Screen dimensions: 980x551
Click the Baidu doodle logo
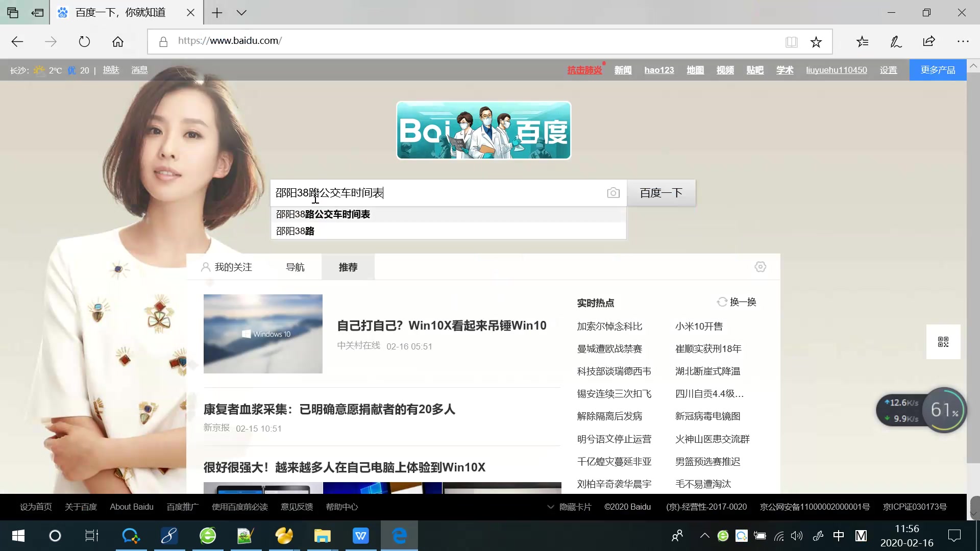(x=483, y=130)
